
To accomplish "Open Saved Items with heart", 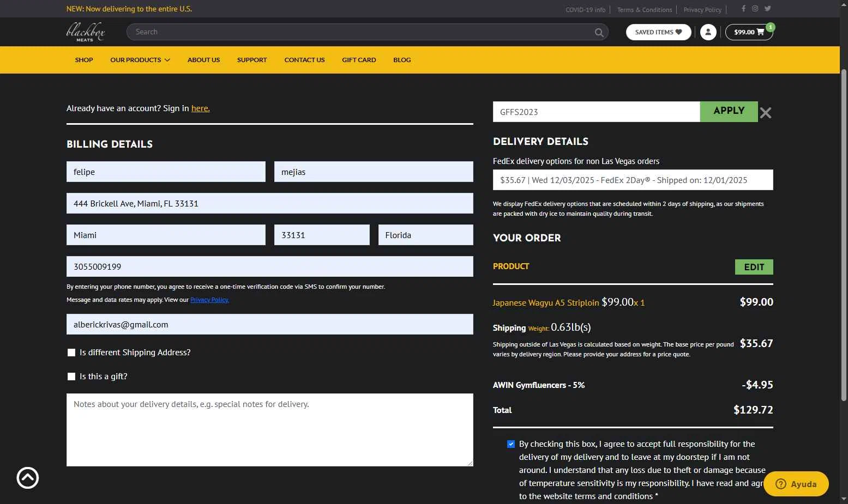I will [659, 32].
